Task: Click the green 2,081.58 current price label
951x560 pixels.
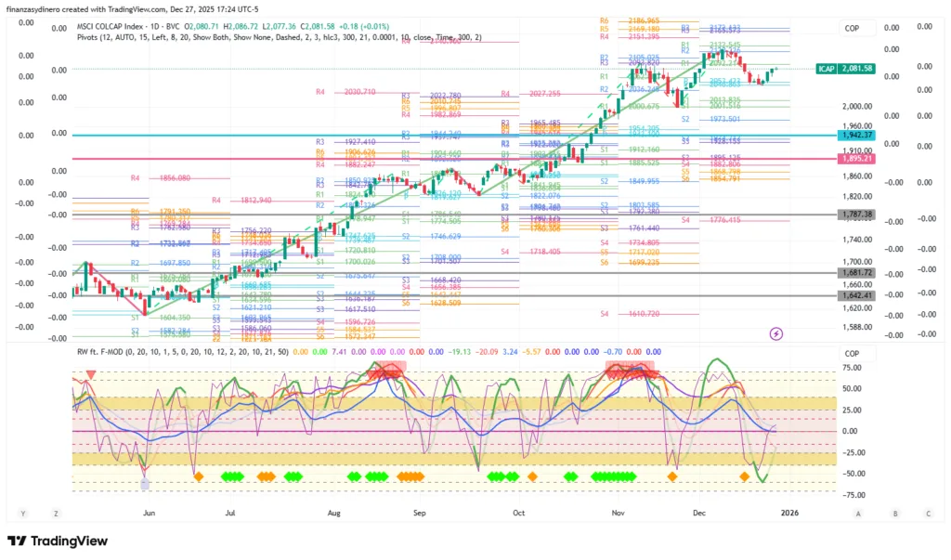Action: [858, 69]
